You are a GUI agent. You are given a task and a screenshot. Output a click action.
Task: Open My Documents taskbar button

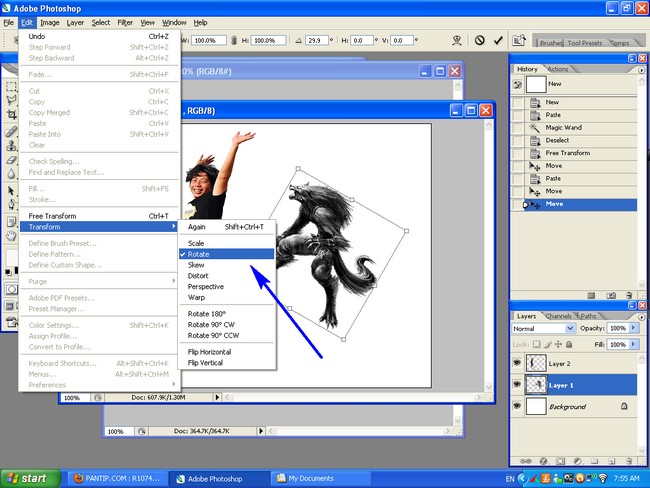[320, 478]
